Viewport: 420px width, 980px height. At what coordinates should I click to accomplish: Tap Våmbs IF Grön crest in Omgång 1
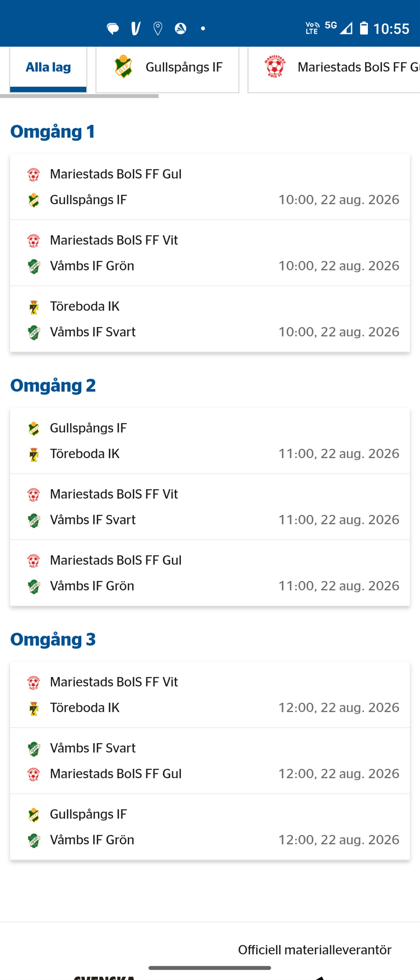[34, 266]
